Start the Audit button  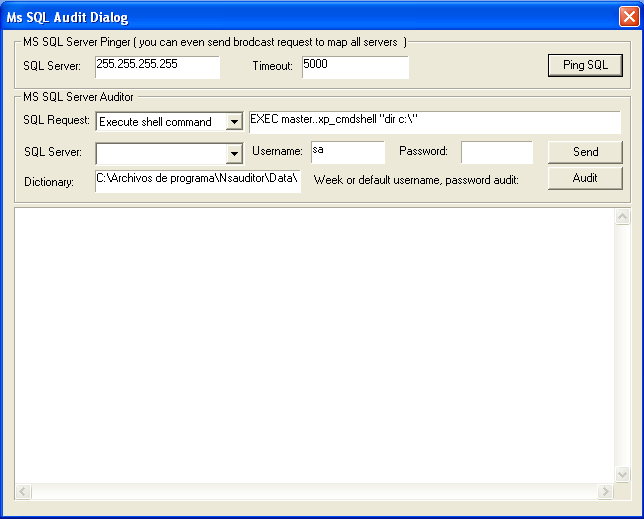585,178
